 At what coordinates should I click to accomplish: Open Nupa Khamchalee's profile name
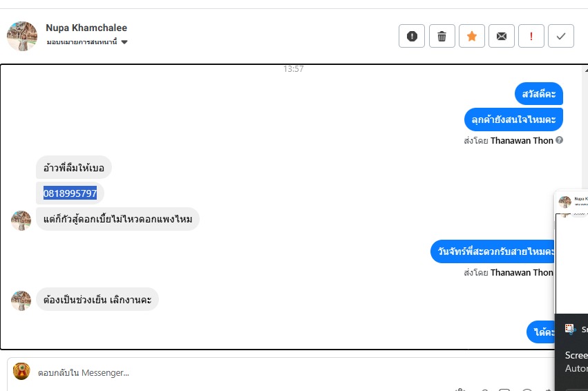(86, 28)
